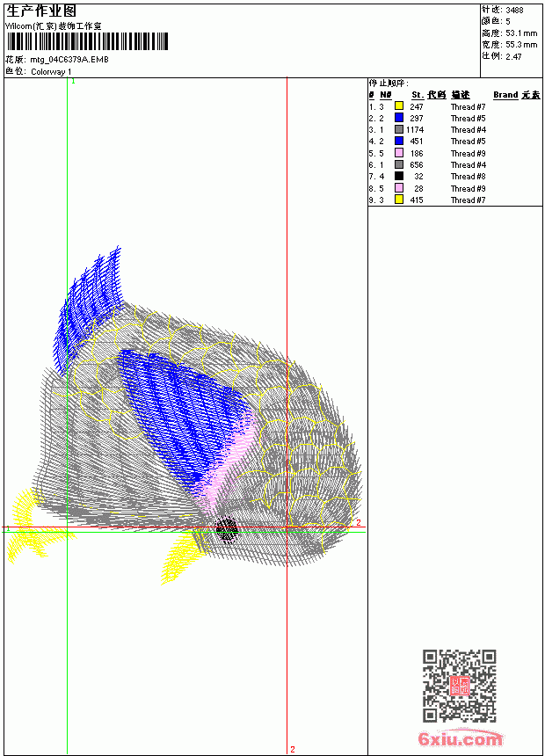Image resolution: width=545 pixels, height=756 pixels.
Task: Click the QR code image
Action: point(459,686)
